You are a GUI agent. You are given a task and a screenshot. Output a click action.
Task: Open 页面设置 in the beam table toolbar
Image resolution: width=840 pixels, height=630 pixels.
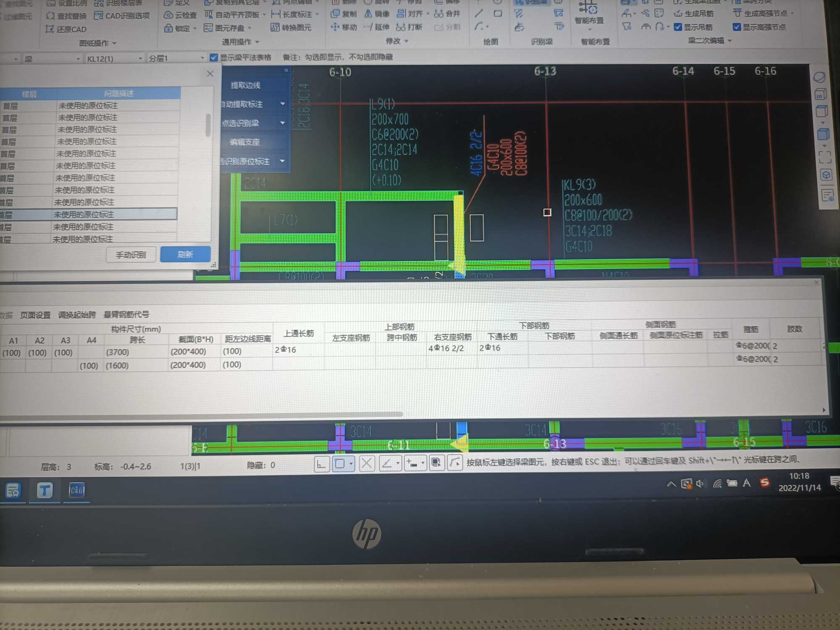point(35,315)
